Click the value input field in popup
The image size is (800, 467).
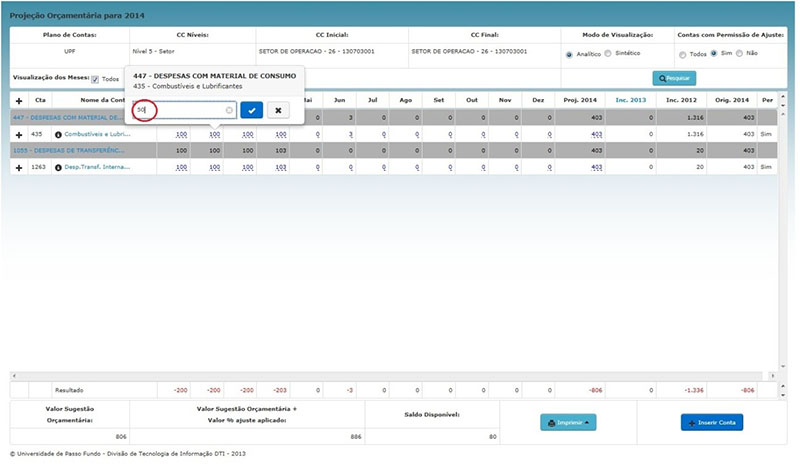point(184,110)
